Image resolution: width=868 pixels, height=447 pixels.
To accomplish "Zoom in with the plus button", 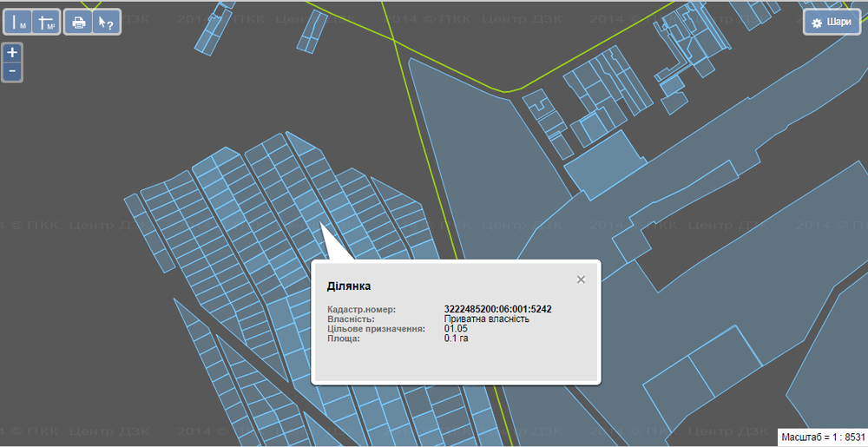I will pyautogui.click(x=12, y=53).
